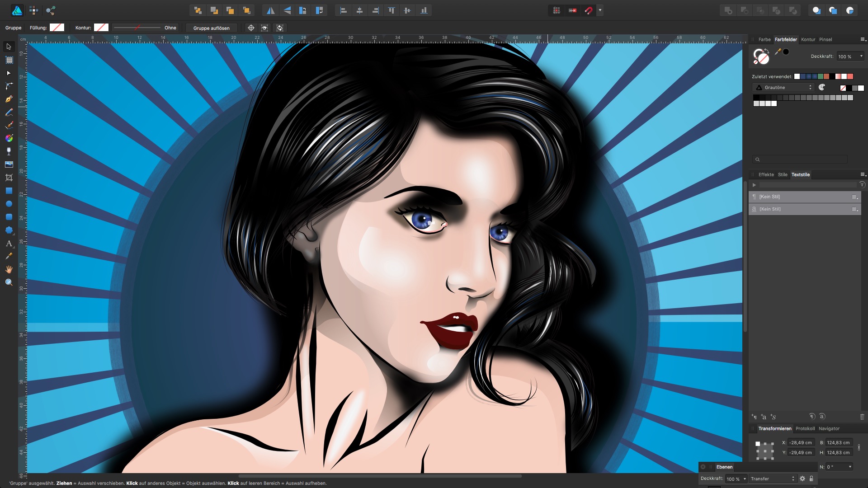
Task: Switch to the Farbe tab
Action: pos(764,39)
